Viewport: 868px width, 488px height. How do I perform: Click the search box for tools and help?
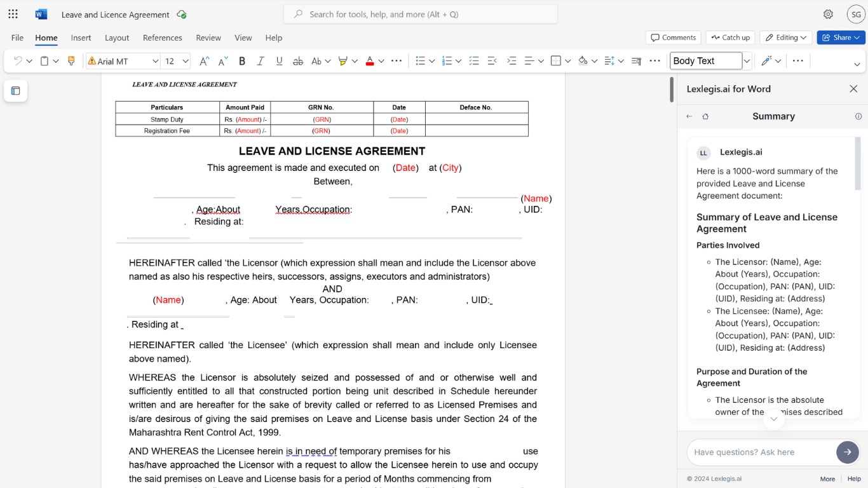(421, 14)
